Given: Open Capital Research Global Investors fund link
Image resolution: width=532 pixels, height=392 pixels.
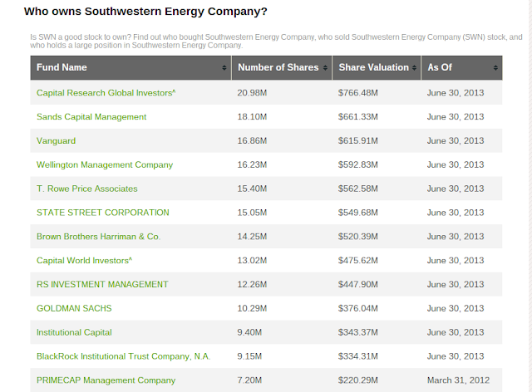Looking at the screenshot, I should click(x=105, y=92).
